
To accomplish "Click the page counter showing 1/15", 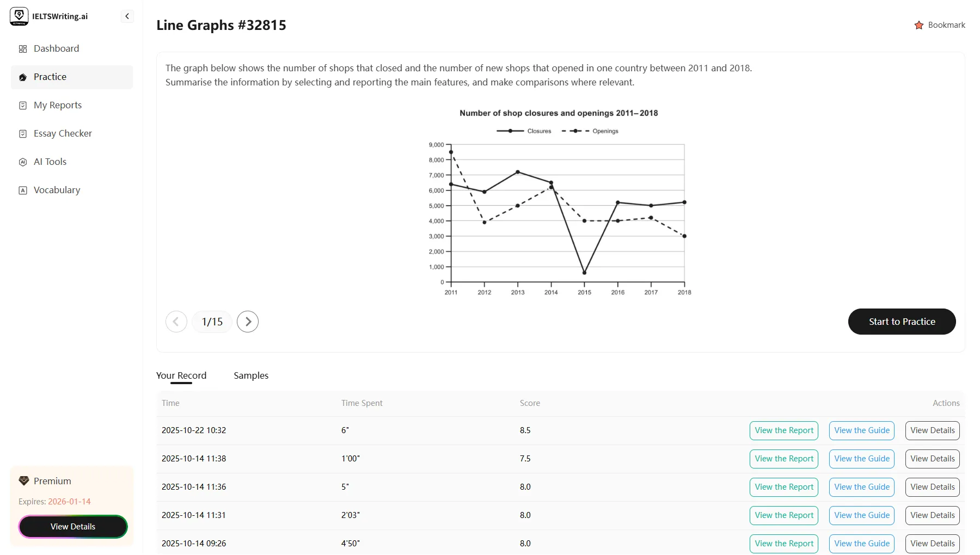I will coord(212,322).
